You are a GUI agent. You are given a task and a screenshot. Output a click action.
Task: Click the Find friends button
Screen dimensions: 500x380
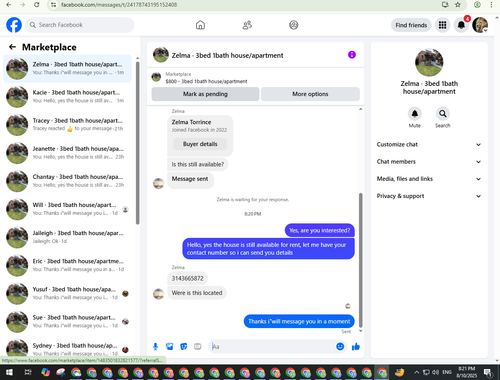pyautogui.click(x=411, y=25)
